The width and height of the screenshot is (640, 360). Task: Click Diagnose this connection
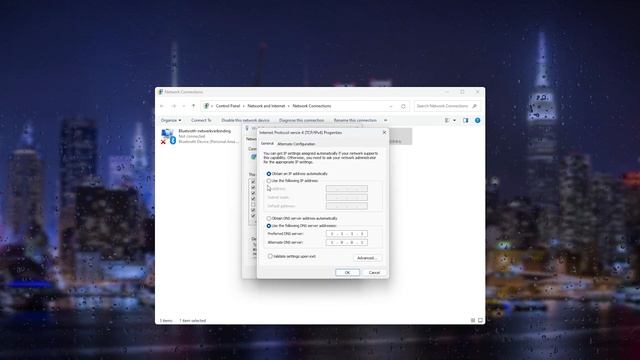pyautogui.click(x=301, y=120)
